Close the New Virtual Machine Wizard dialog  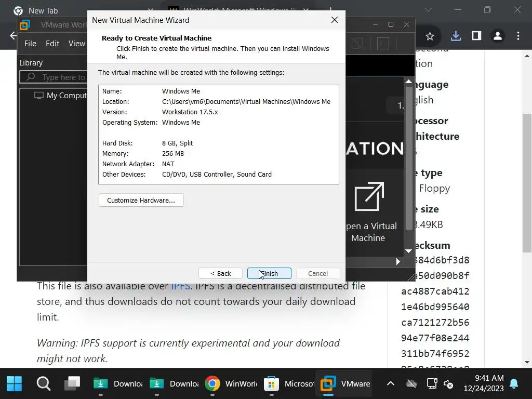point(335,20)
